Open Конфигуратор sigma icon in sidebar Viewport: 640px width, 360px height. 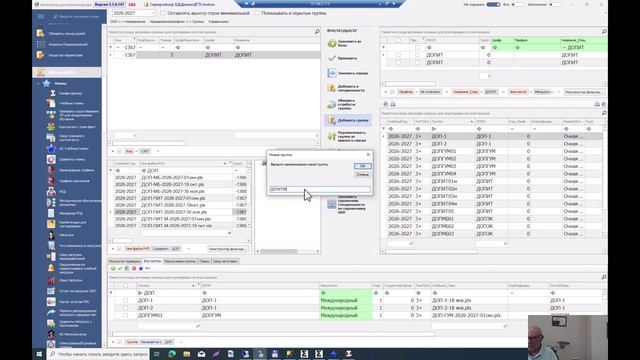[53, 93]
